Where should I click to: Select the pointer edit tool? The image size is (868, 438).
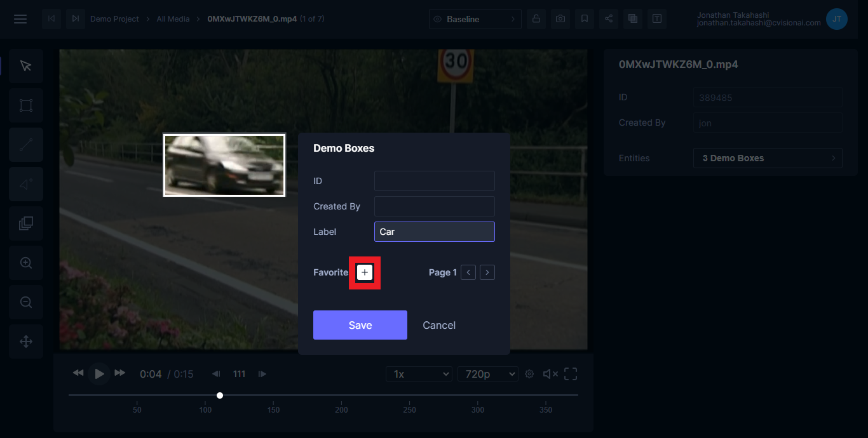(26, 66)
